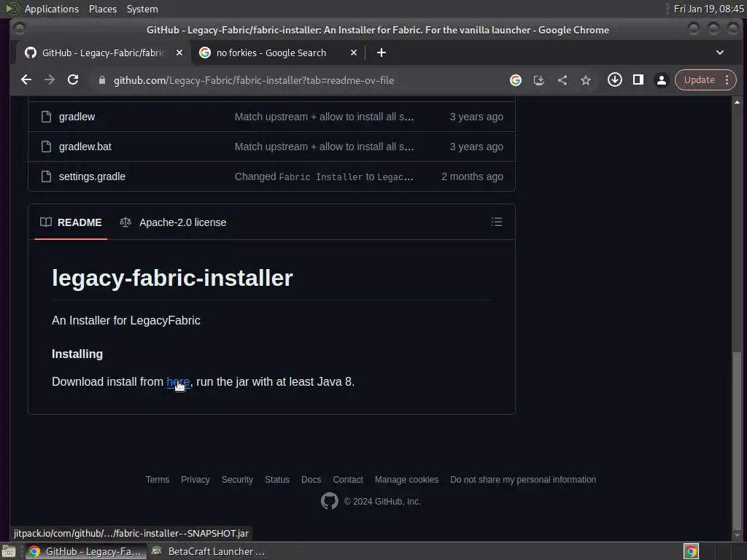The image size is (747, 560).
Task: Open the Security footer link
Action: pyautogui.click(x=237, y=480)
